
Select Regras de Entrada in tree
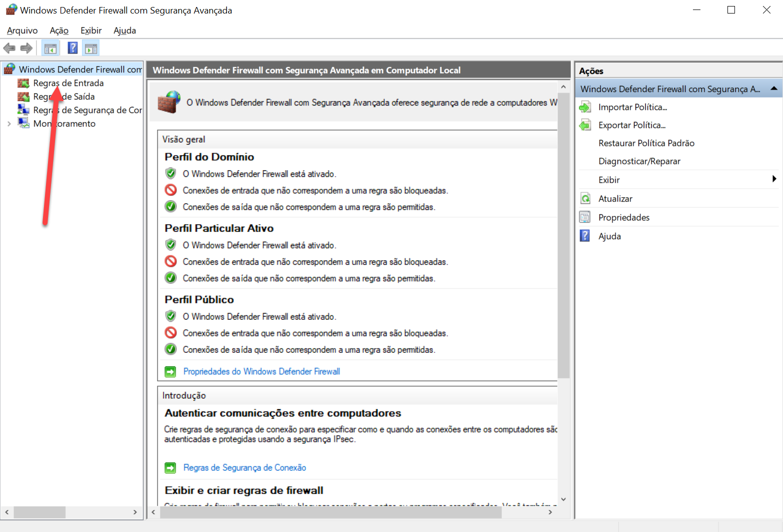69,83
